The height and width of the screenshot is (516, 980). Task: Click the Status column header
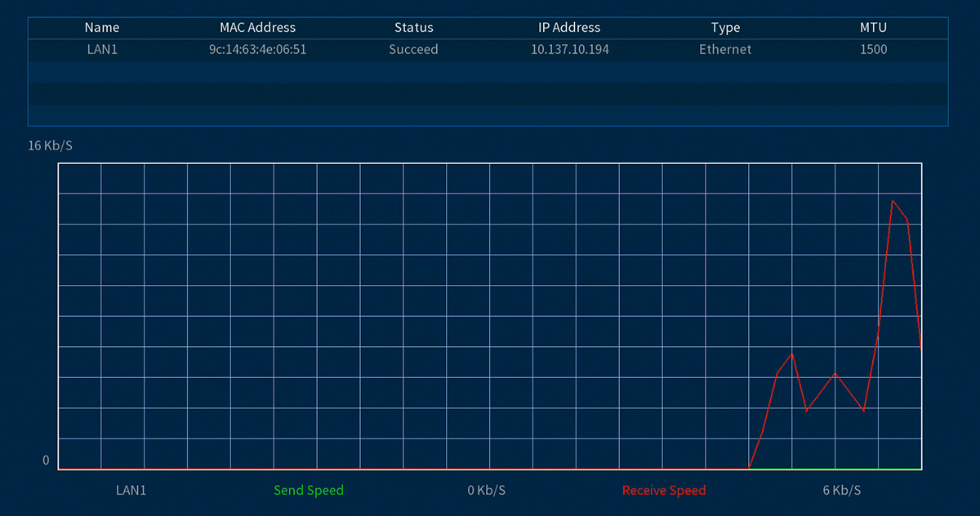tap(413, 28)
